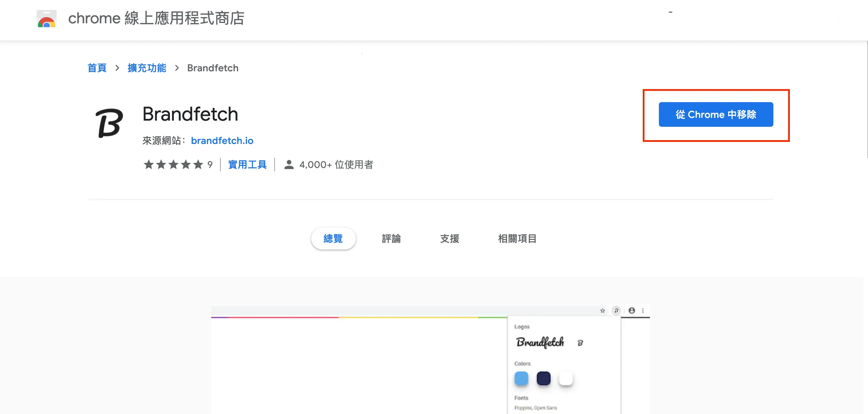Click the Brandfetch script logo in preview
Image resolution: width=868 pixels, height=414 pixels.
[540, 342]
